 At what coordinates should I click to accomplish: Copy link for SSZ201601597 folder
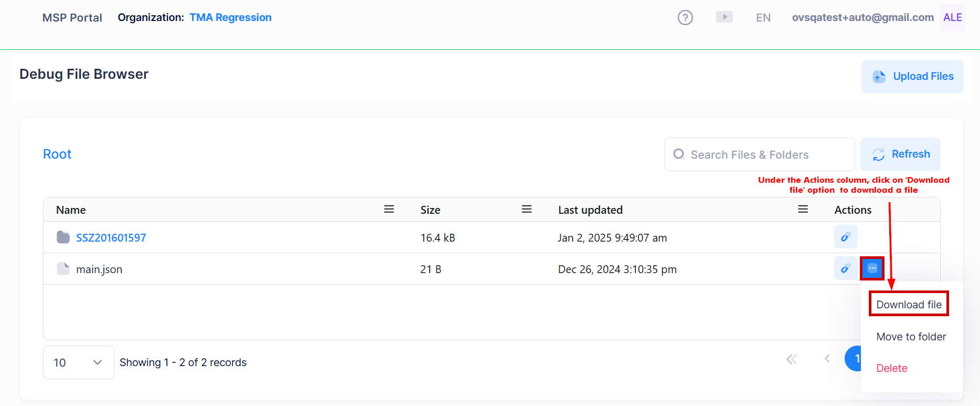pos(846,237)
